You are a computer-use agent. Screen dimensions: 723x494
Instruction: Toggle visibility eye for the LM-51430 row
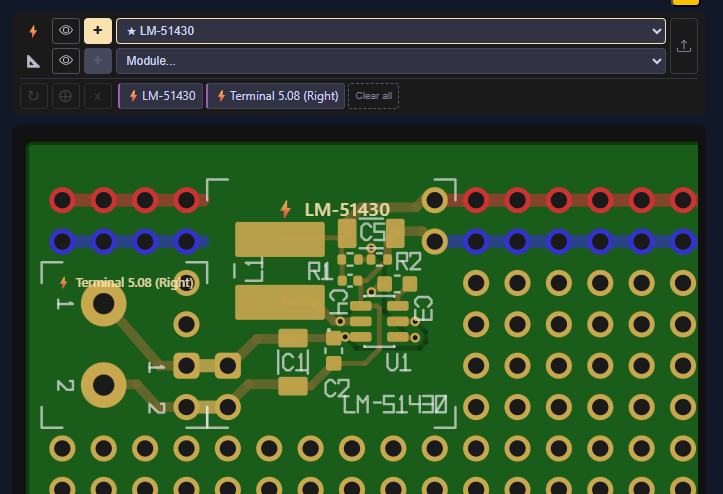coord(65,31)
